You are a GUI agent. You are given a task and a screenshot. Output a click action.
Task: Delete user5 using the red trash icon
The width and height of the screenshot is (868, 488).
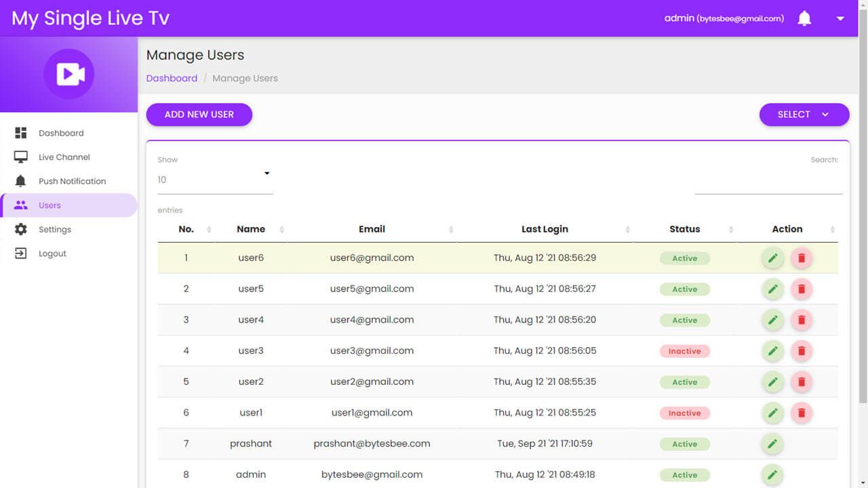click(x=801, y=289)
